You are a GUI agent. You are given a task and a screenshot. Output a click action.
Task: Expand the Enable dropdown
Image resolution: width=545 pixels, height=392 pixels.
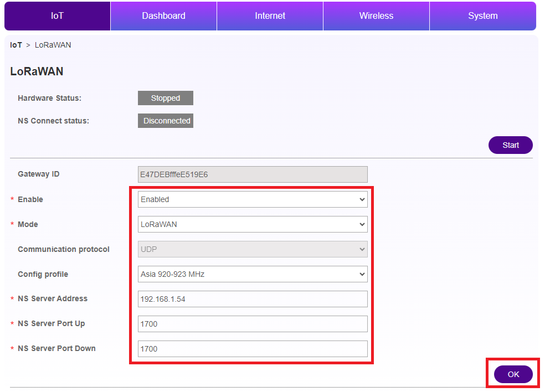click(253, 199)
